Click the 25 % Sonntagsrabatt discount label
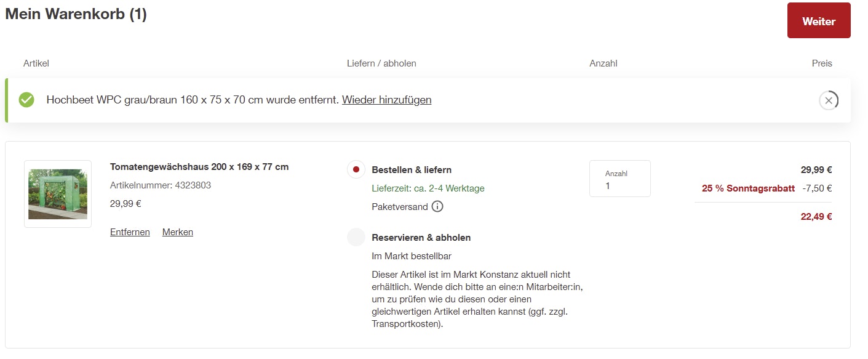Screen dimensions: 868x359 (748, 188)
